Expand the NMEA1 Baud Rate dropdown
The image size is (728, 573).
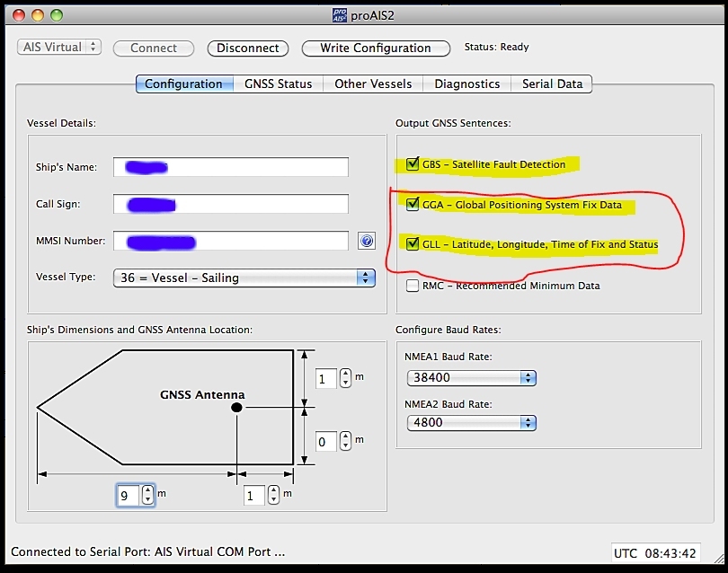(x=471, y=378)
